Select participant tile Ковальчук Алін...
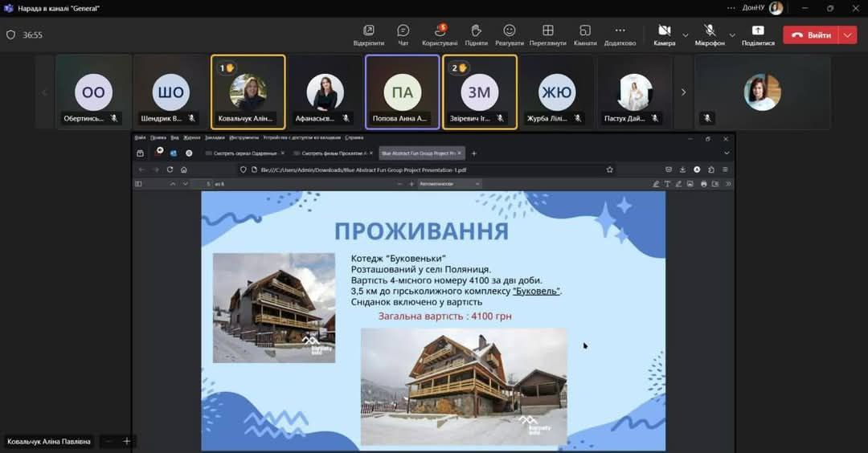Image resolution: width=868 pixels, height=453 pixels. [x=248, y=92]
